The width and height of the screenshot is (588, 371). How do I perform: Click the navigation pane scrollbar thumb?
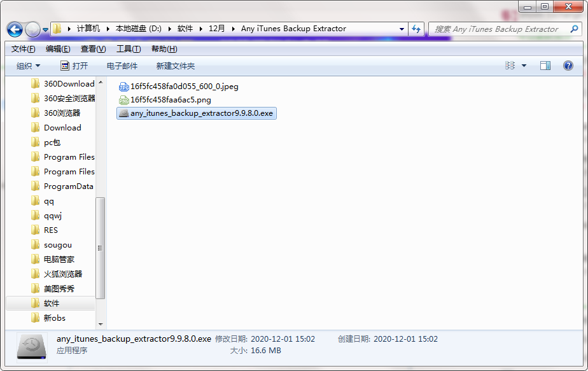(100, 248)
